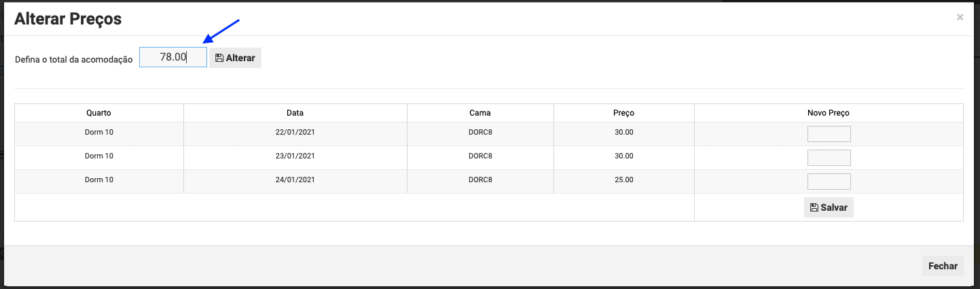The height and width of the screenshot is (289, 980).
Task: Click the 25.00 price cell
Action: (x=623, y=180)
